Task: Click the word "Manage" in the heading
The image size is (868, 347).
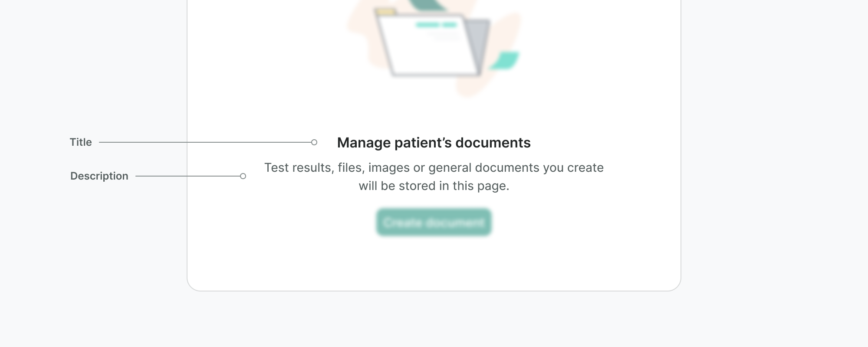Action: click(364, 143)
